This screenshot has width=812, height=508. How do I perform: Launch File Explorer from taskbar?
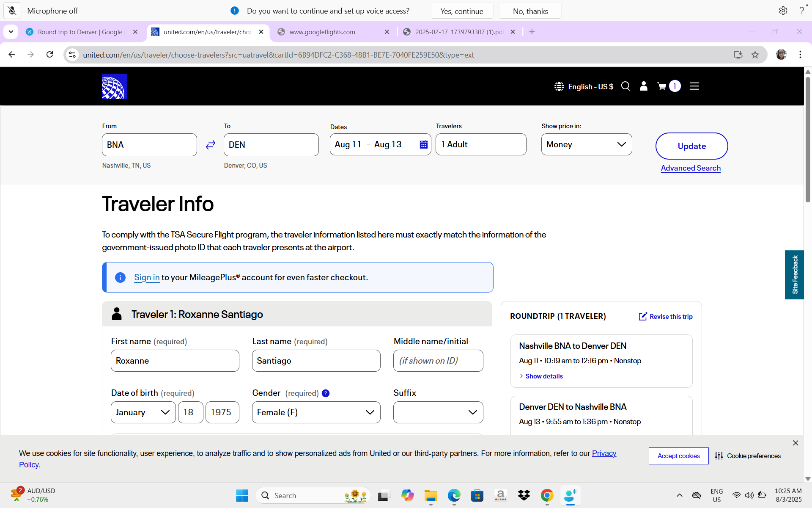pos(431,495)
